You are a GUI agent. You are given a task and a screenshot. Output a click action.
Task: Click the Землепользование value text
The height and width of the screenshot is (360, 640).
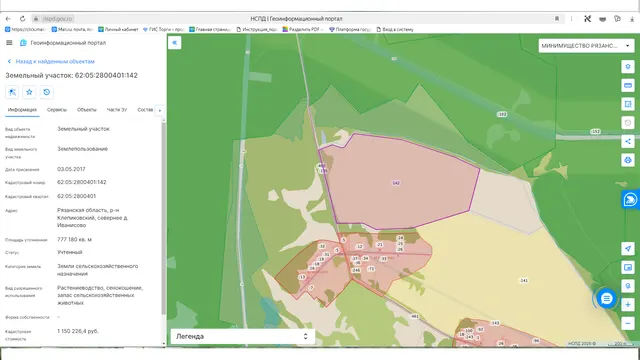(82, 149)
